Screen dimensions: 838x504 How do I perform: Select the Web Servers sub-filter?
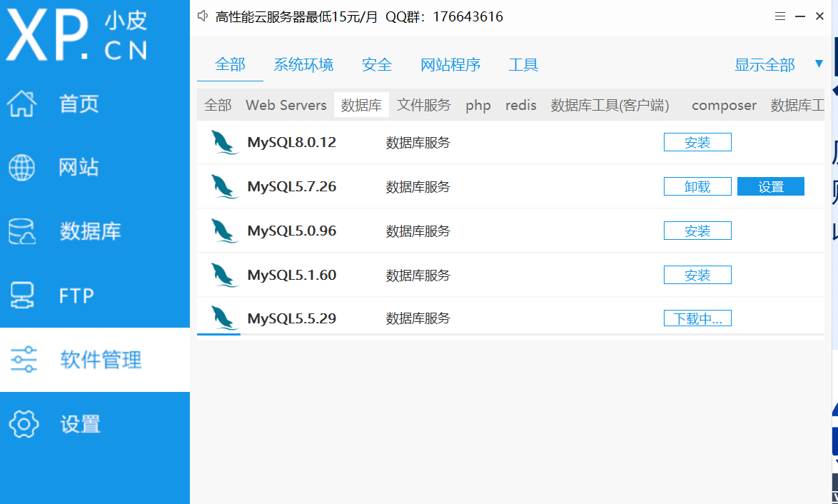[286, 105]
